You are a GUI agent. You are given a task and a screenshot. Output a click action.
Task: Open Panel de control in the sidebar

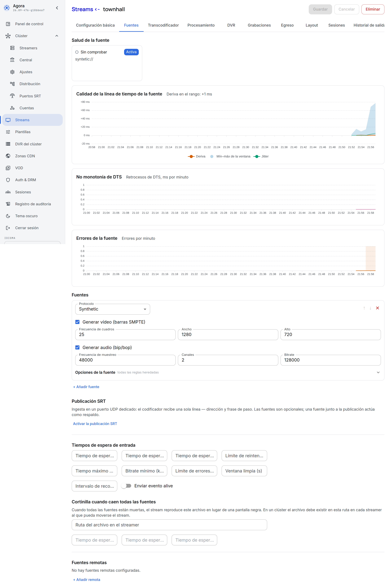click(x=32, y=24)
